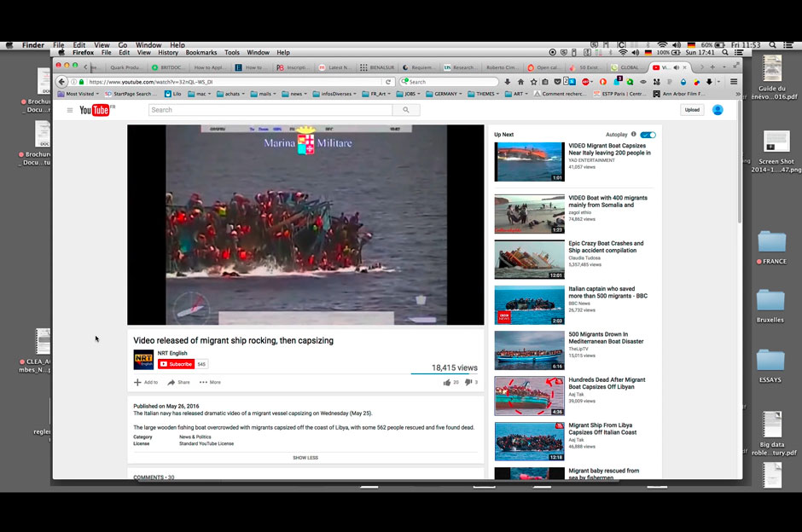Click the Autoplay info icon
The height and width of the screenshot is (532, 802).
633,135
